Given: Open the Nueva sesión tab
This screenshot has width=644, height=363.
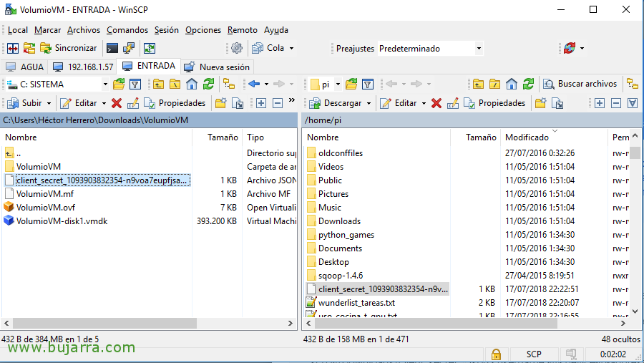Looking at the screenshot, I should pyautogui.click(x=216, y=67).
